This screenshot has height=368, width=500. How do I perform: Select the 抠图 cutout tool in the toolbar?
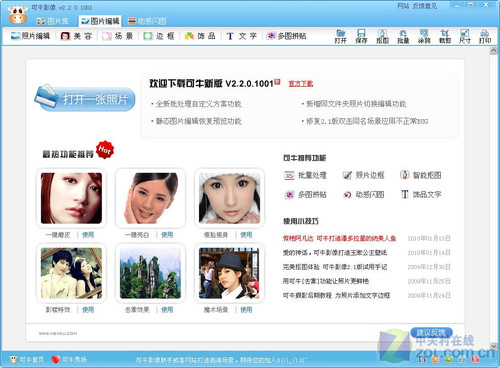[x=382, y=36]
